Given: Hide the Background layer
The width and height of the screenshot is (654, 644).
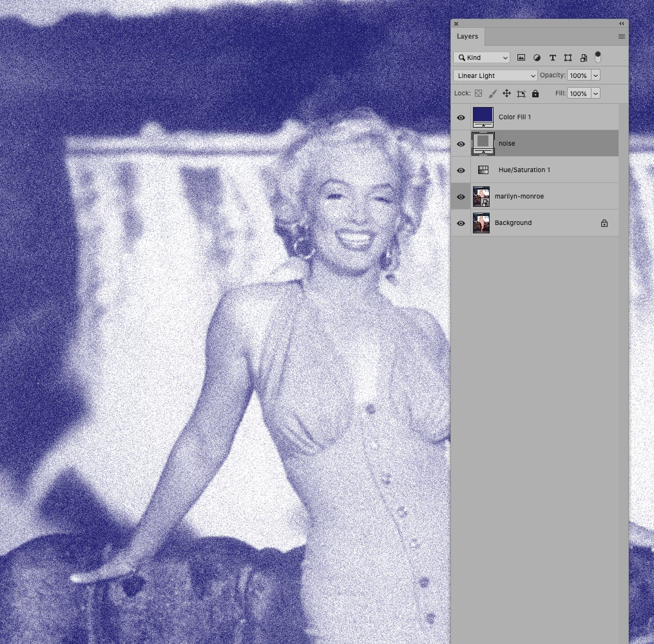Looking at the screenshot, I should pyautogui.click(x=461, y=223).
